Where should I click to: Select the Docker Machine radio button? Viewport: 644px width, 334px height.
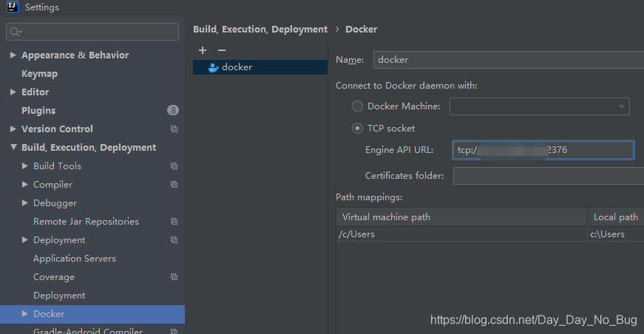point(357,106)
